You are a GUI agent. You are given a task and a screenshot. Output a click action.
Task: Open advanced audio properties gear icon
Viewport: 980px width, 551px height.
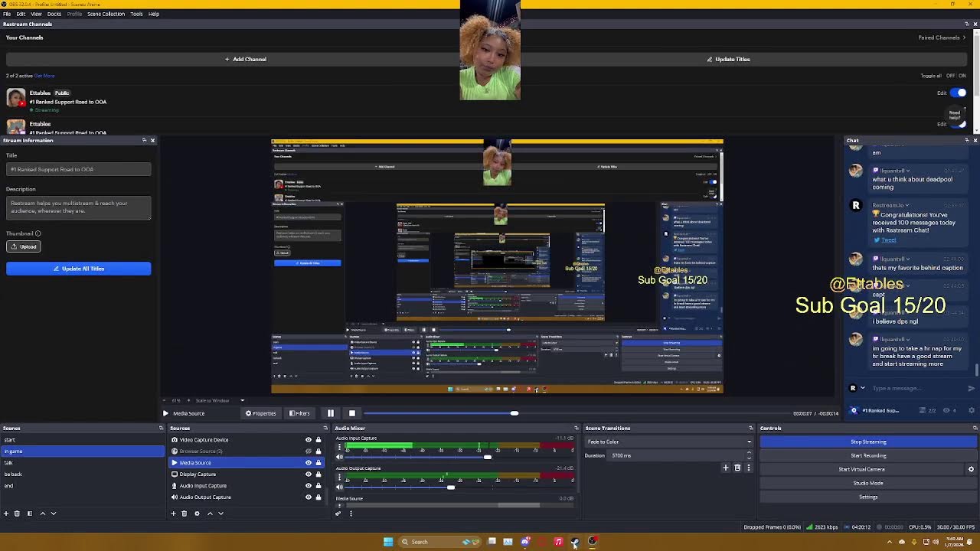tap(338, 514)
